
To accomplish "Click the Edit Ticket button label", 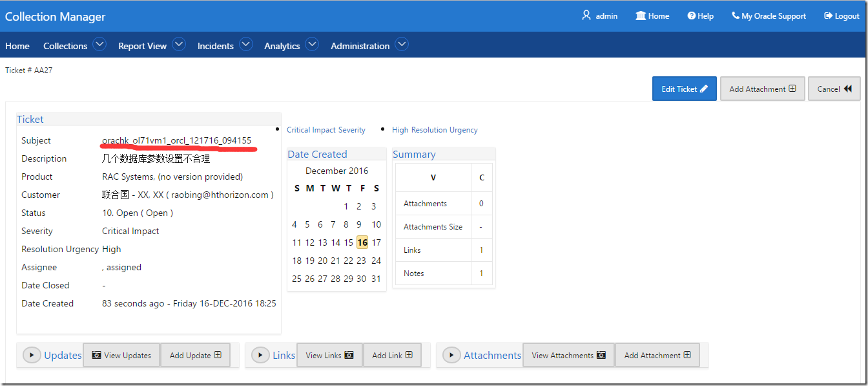I will [x=679, y=89].
